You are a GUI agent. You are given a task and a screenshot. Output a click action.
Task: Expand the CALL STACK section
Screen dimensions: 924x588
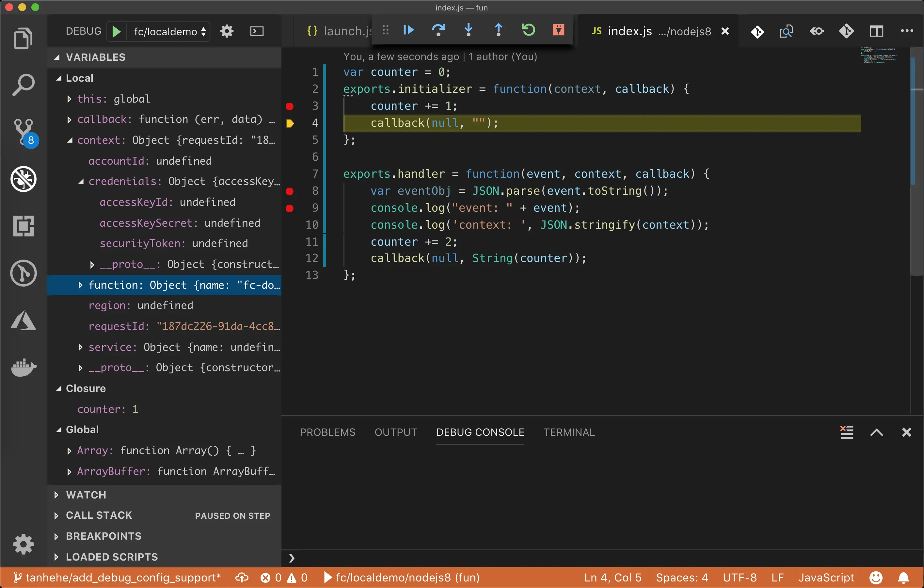pyautogui.click(x=99, y=515)
